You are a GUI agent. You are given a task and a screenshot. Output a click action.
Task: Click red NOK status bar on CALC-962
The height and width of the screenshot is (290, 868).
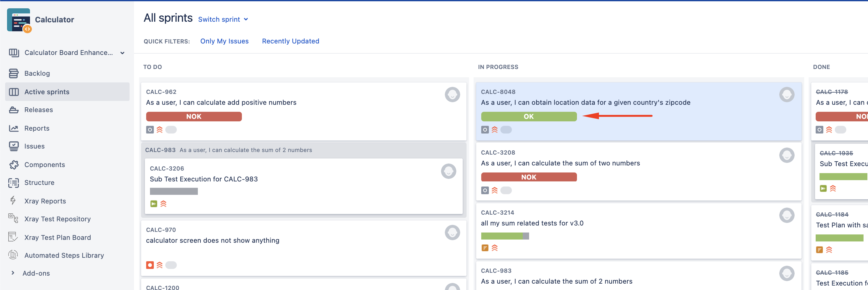coord(194,116)
